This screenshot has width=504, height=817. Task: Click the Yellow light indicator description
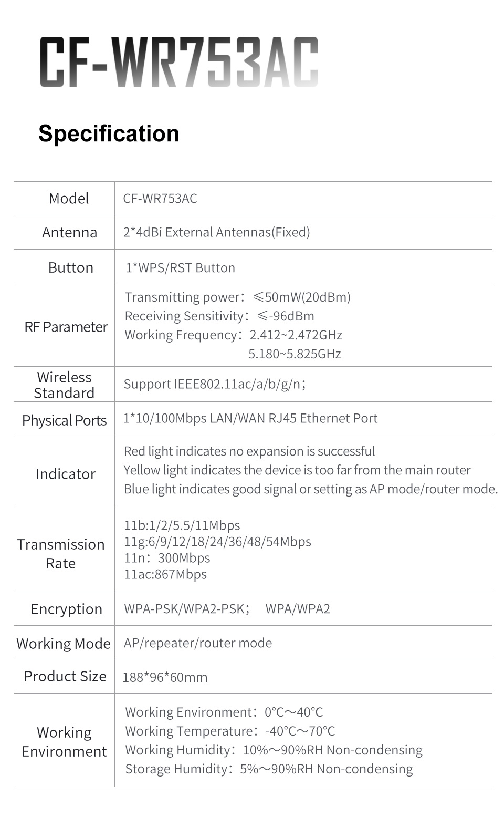click(297, 470)
